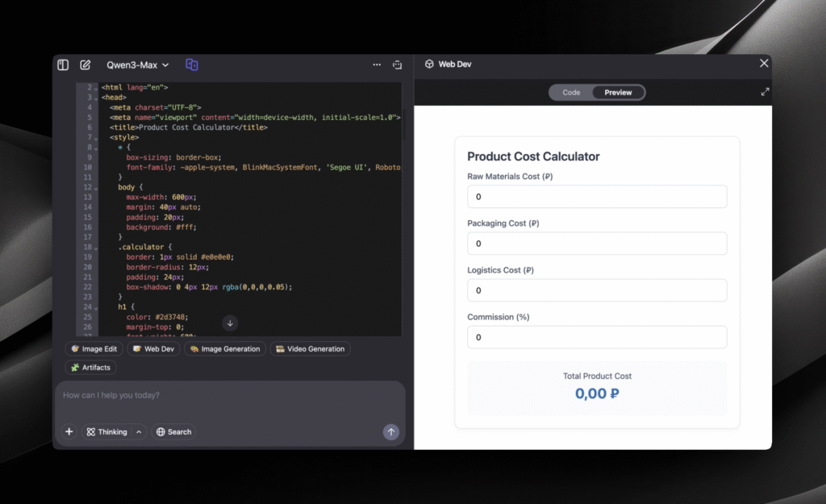Click the plus attachment icon
Image resolution: width=826 pixels, height=504 pixels.
click(69, 431)
